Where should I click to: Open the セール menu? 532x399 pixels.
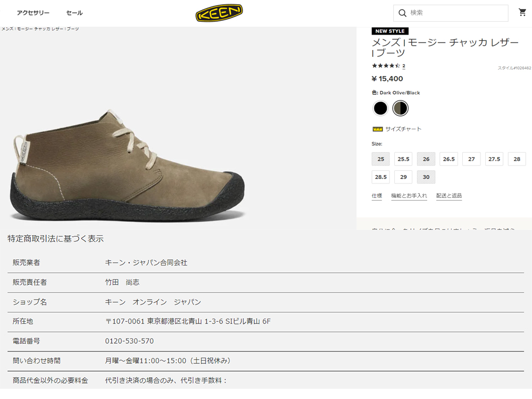click(x=74, y=13)
